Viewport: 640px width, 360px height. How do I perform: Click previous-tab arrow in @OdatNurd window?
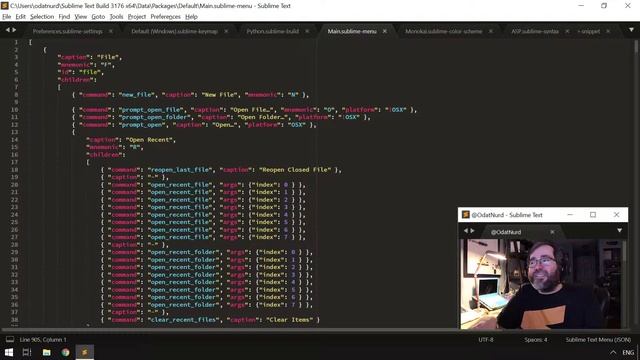pyautogui.click(x=465, y=231)
